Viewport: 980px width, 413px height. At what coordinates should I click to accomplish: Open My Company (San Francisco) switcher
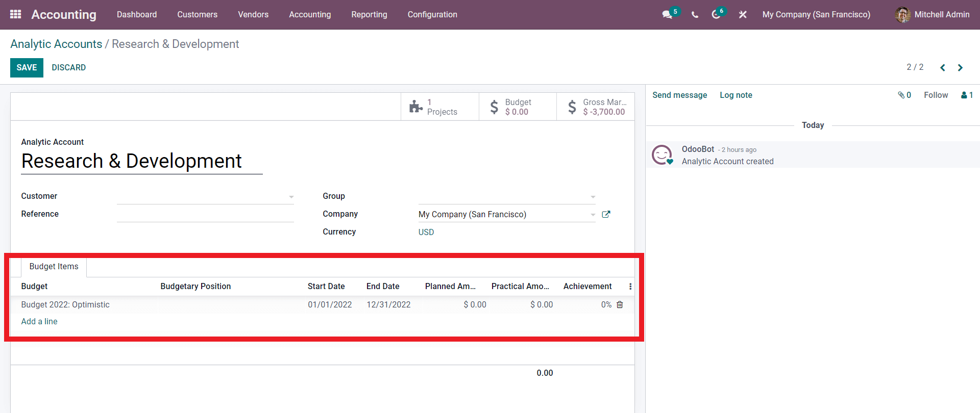[x=816, y=14]
